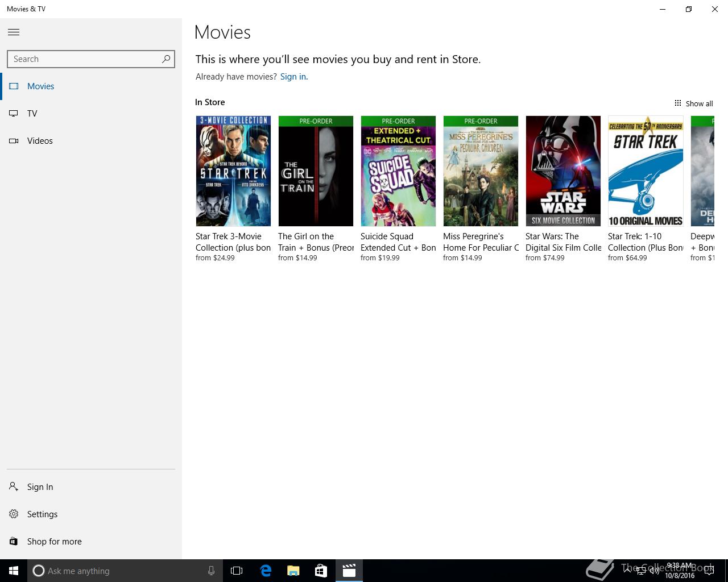Image resolution: width=728 pixels, height=582 pixels.
Task: Click the from $74.99 price
Action: coord(545,258)
